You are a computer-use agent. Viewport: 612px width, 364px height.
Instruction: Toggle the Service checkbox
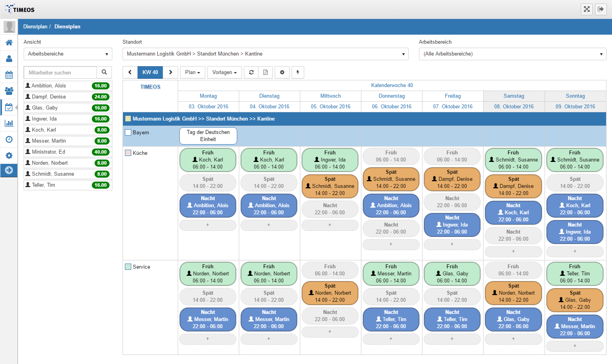coord(128,267)
